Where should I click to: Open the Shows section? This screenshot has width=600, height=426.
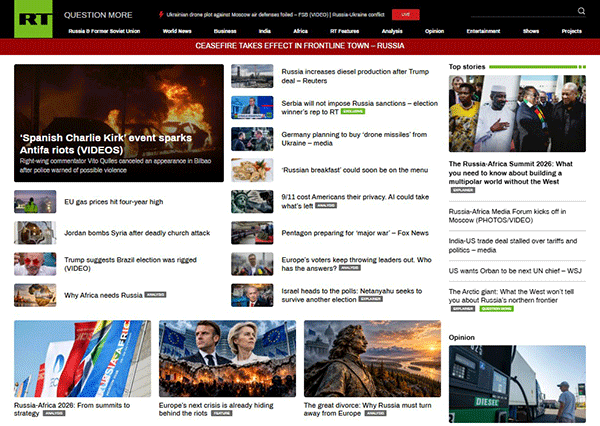coord(531,31)
